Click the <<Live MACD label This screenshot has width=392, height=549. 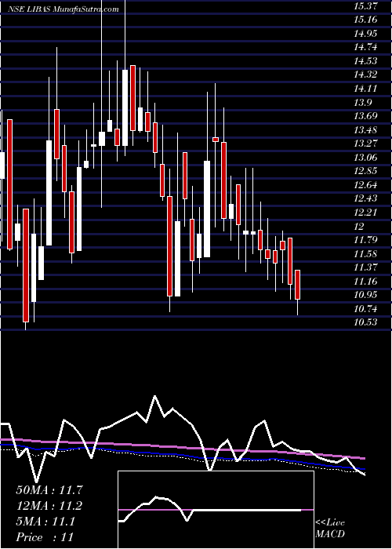click(x=330, y=529)
